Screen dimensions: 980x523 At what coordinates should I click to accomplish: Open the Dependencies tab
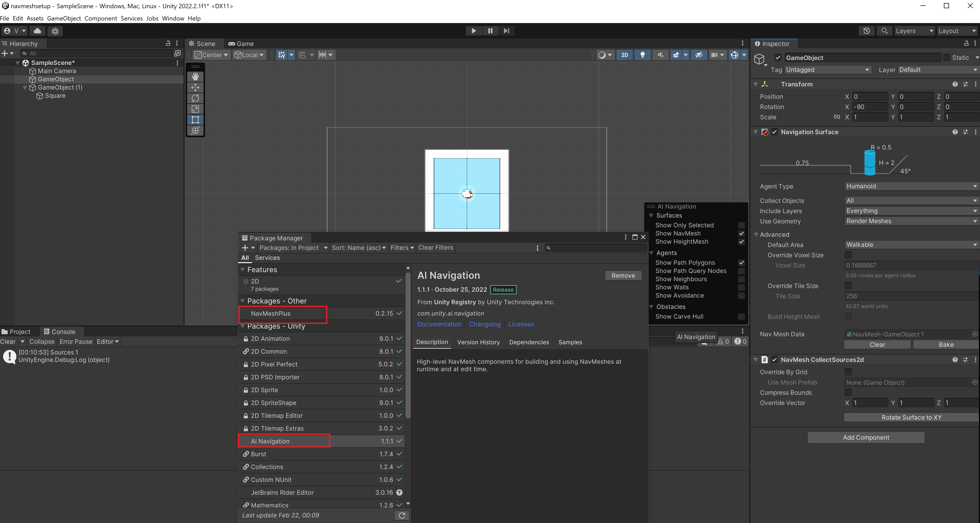(x=529, y=342)
